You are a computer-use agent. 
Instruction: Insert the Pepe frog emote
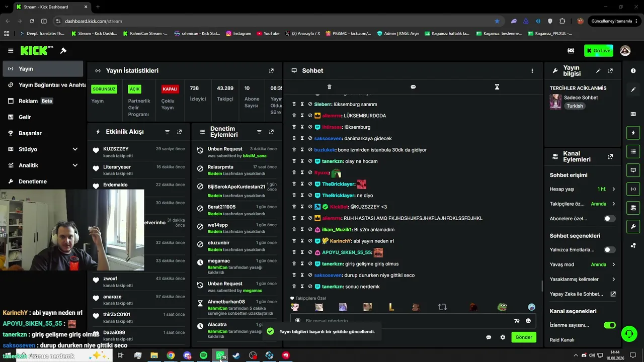[502, 307]
